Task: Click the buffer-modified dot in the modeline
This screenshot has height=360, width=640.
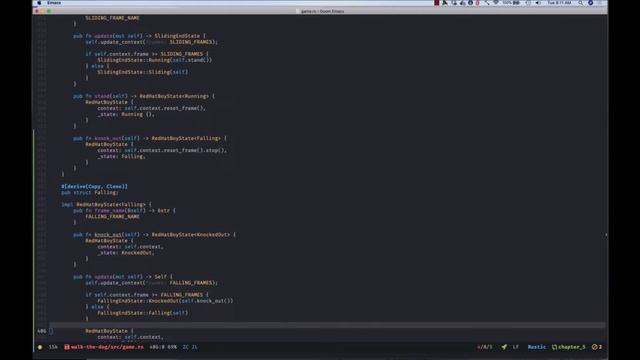Action: pos(40,347)
